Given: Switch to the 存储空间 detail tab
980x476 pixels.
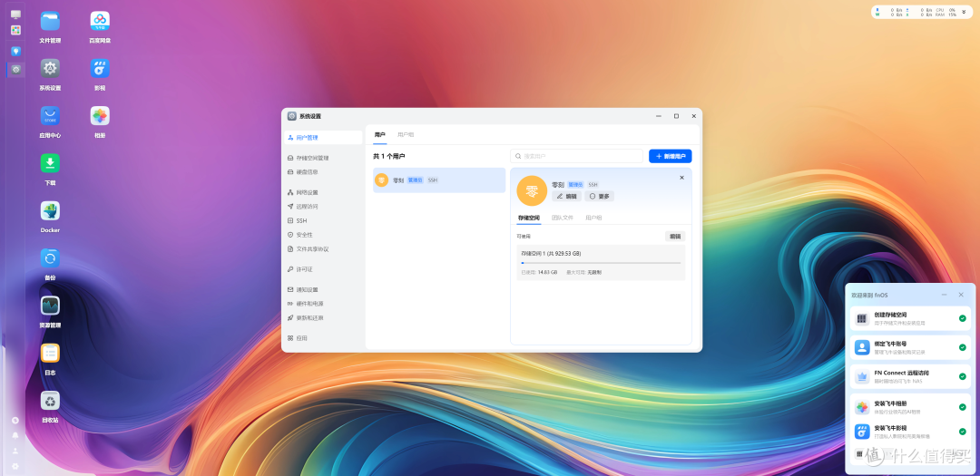Looking at the screenshot, I should coord(529,218).
